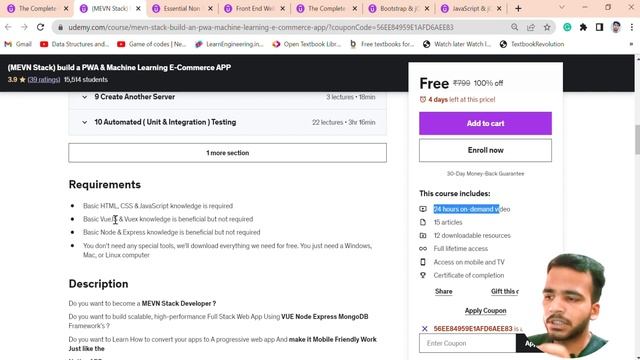
Task: Show more bookmarks with double chevron
Action: click(x=631, y=44)
